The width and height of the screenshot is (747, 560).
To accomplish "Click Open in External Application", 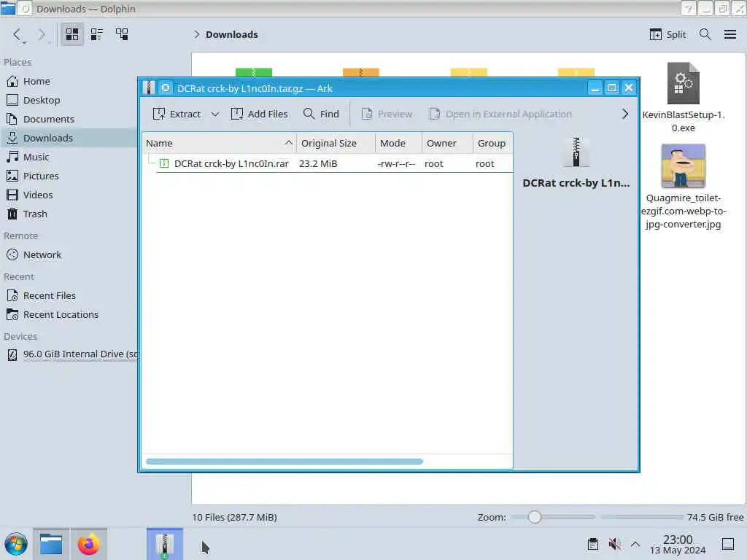I will [500, 114].
